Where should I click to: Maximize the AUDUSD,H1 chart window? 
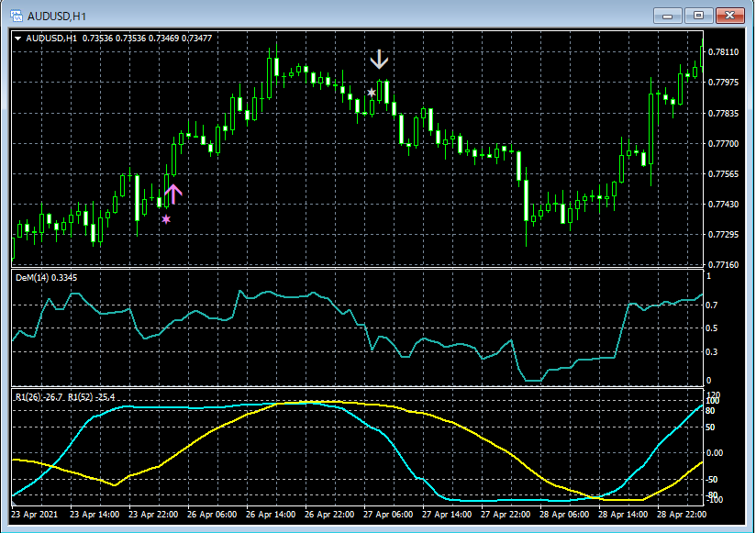tap(698, 16)
